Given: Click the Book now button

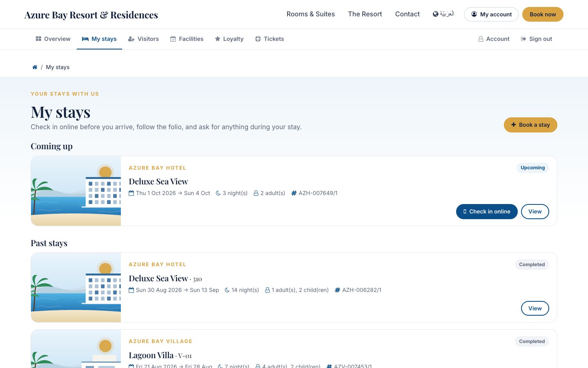Looking at the screenshot, I should [x=543, y=14].
